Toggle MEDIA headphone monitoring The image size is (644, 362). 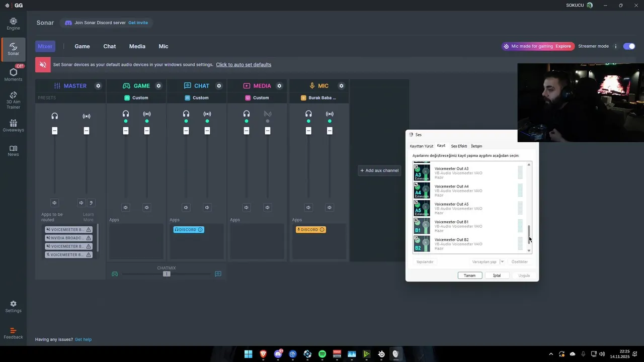pos(247,114)
